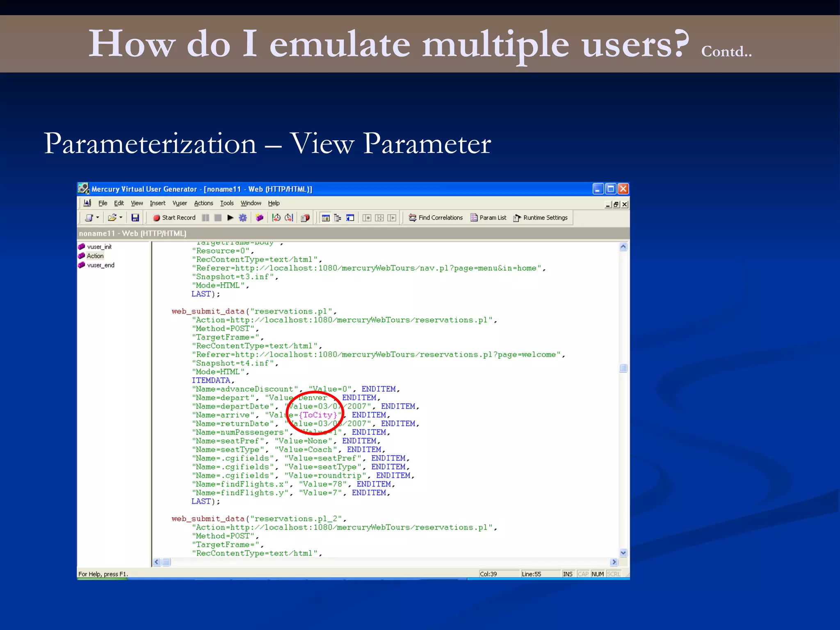This screenshot has height=630, width=840.
Task: Click the horizontal scrollbar right arrow
Action: [614, 562]
